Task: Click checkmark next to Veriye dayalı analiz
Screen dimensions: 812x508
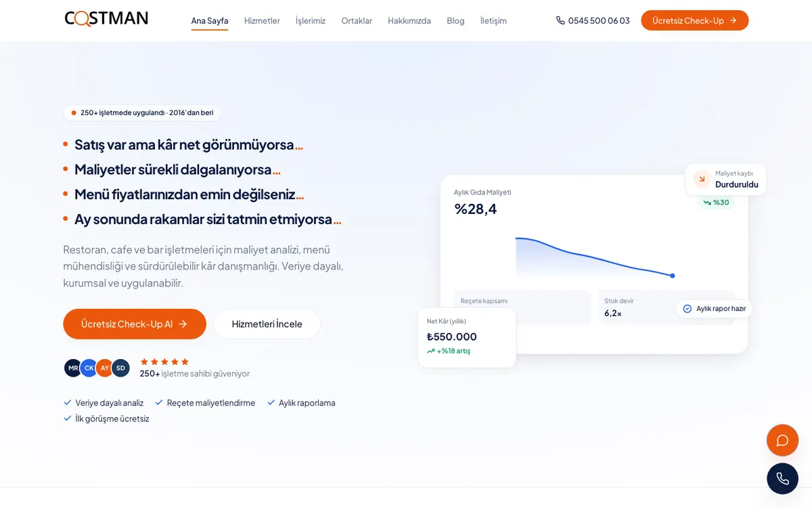Action: click(68, 402)
